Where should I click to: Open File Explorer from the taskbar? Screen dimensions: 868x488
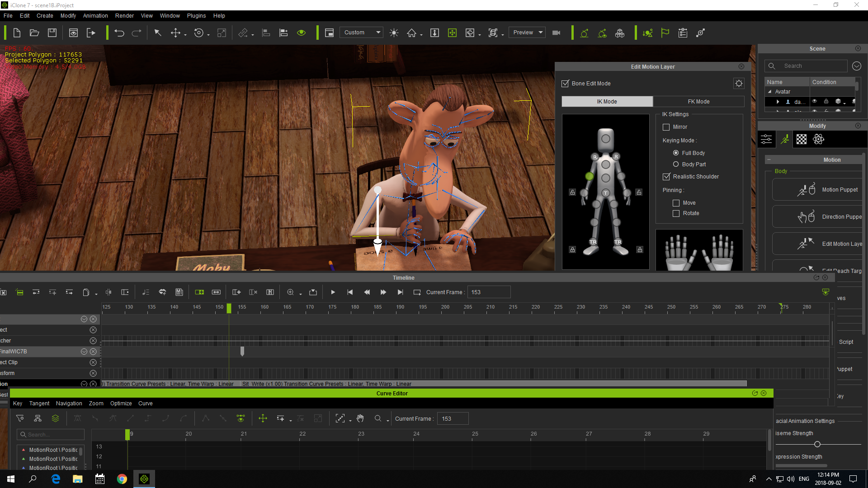pyautogui.click(x=78, y=479)
